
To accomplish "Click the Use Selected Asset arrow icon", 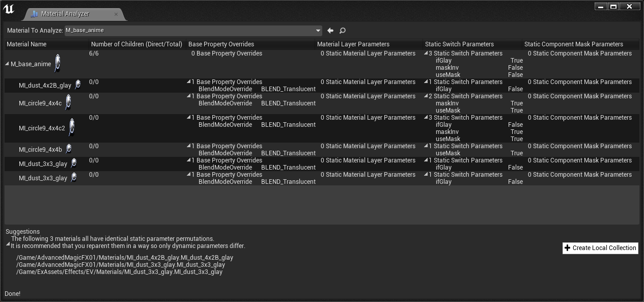I will (330, 31).
